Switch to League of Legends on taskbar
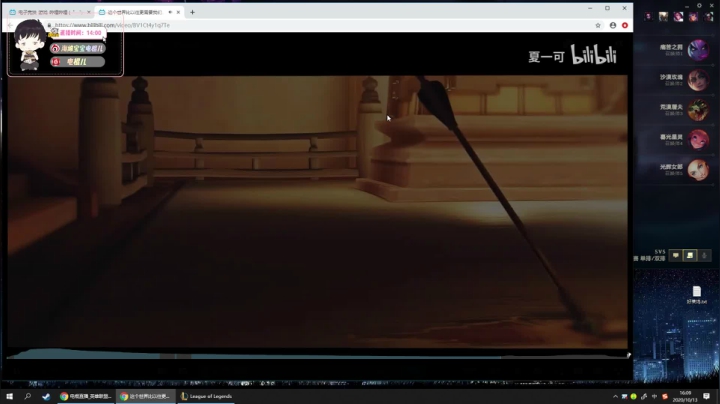The image size is (720, 404). click(x=206, y=396)
